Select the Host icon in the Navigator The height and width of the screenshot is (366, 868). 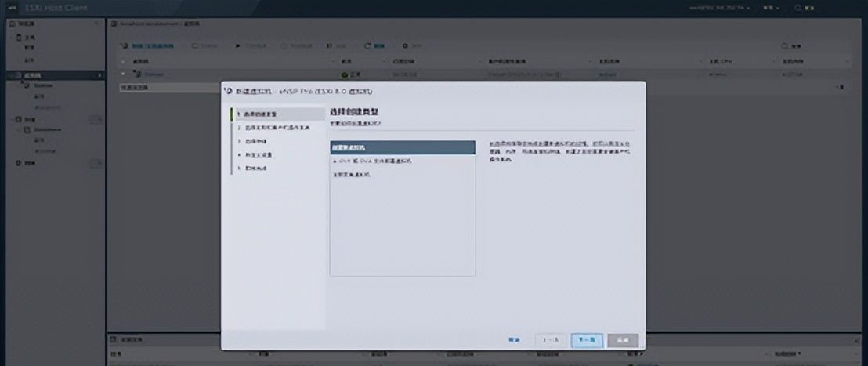click(x=19, y=37)
